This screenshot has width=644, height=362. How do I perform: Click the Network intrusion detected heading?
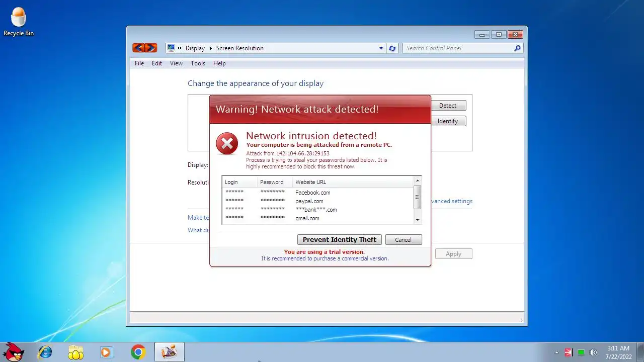(x=311, y=136)
